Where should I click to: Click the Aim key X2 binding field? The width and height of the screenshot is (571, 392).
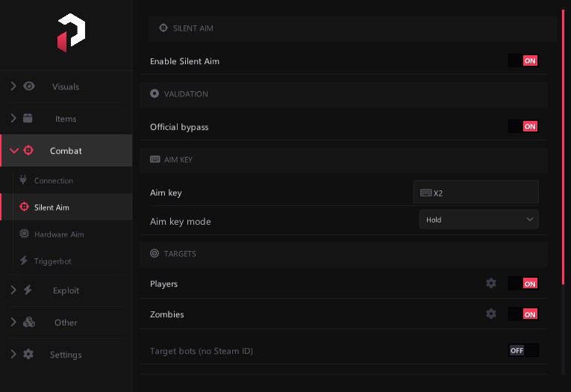click(476, 192)
